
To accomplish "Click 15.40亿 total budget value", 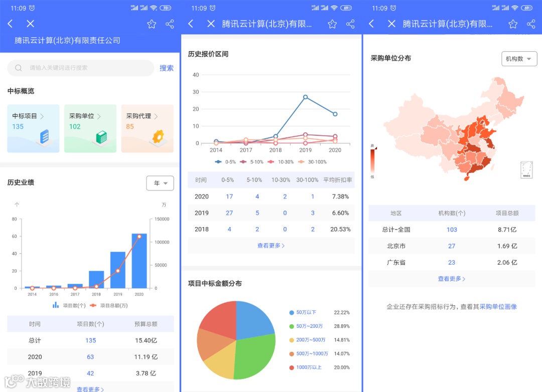I will coord(146,340).
